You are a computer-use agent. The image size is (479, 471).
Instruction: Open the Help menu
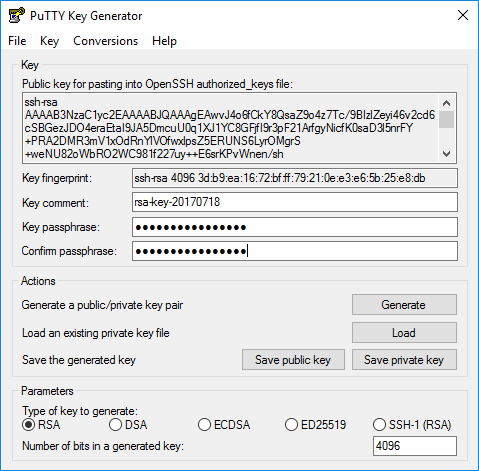click(x=164, y=41)
